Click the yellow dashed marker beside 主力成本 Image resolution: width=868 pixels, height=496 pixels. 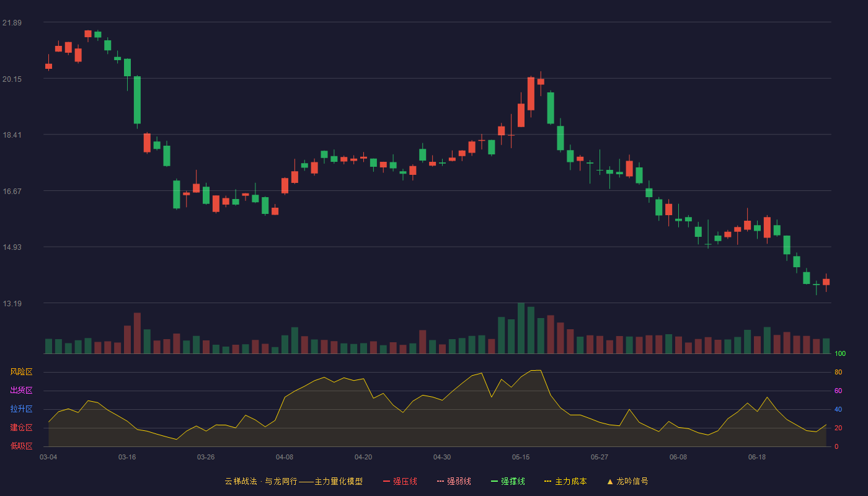[548, 481]
